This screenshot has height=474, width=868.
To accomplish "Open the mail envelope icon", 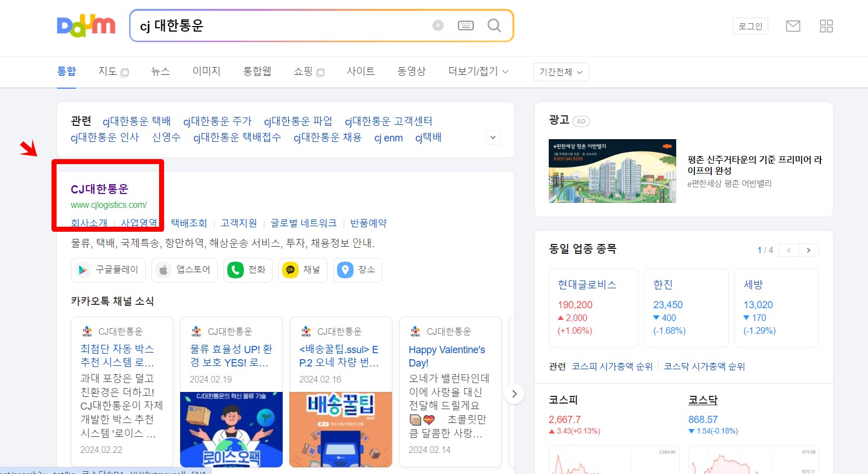I will 793,26.
